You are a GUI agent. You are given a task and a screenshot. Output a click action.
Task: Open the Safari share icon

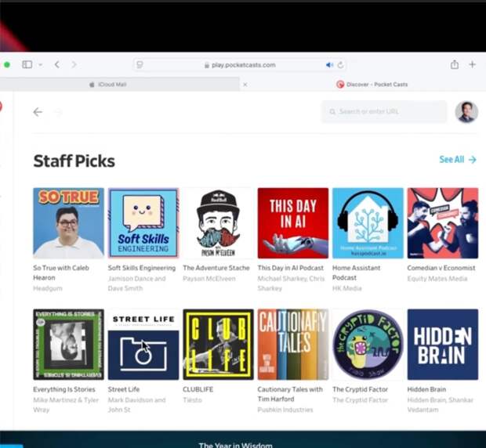pyautogui.click(x=455, y=64)
